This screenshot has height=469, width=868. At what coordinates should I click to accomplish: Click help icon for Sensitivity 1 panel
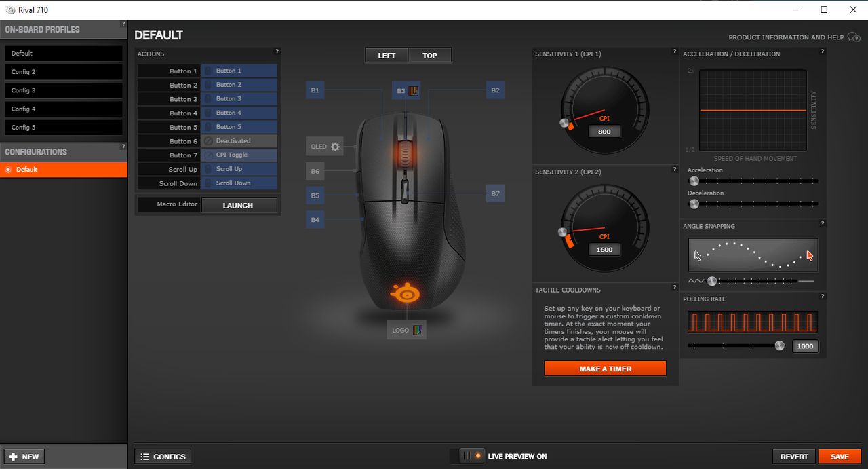674,51
